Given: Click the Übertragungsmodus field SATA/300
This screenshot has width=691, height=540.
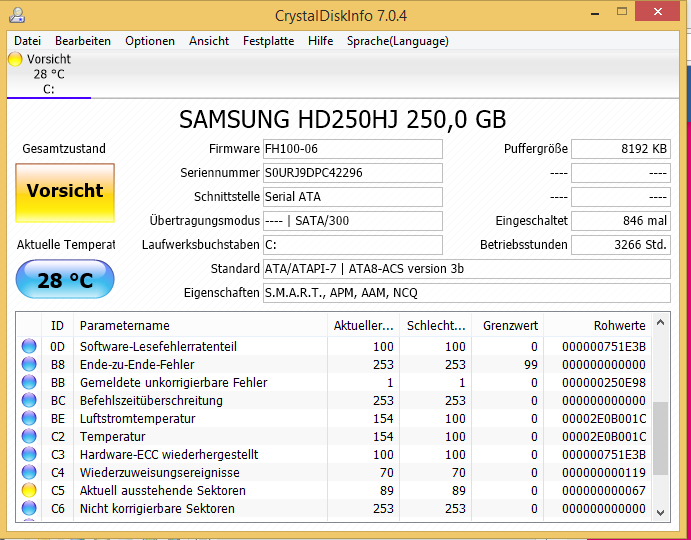Looking at the screenshot, I should 353,221.
